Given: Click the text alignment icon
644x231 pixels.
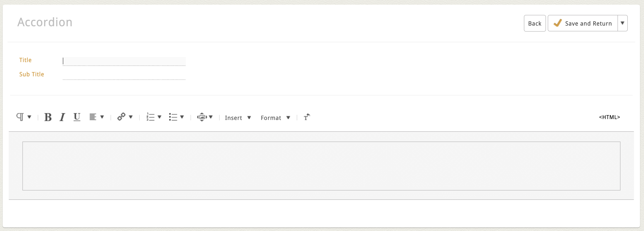Looking at the screenshot, I should (x=93, y=117).
